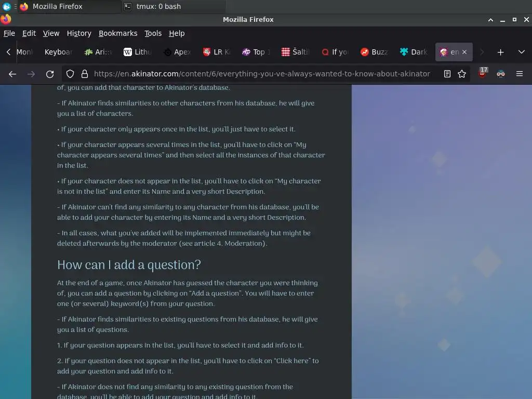
Task: Click the 'In all cases, what you've added' paragraph
Action: tap(183, 238)
